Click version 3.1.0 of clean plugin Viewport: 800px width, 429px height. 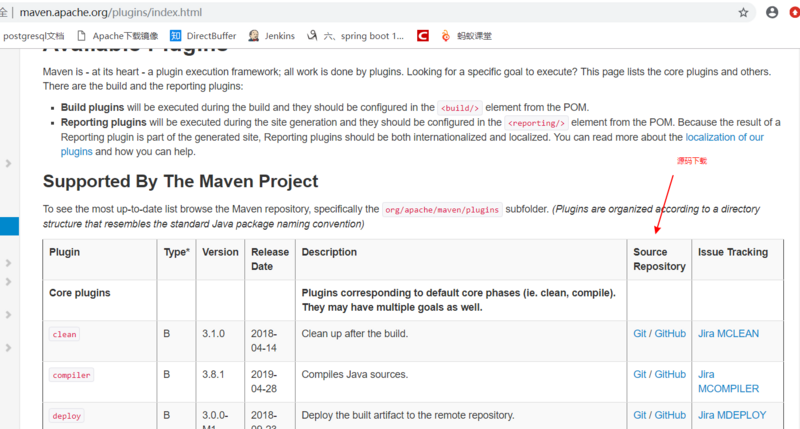213,334
